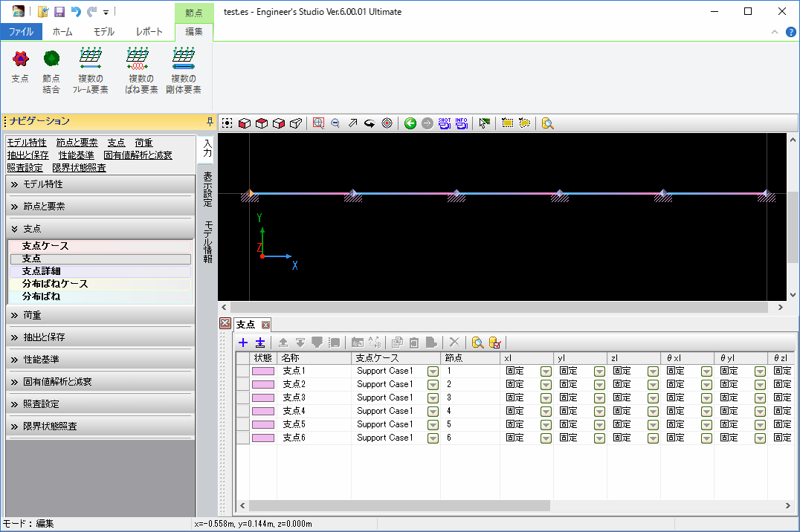Open the 支点ケース dropdown for 支点2

tap(433, 384)
